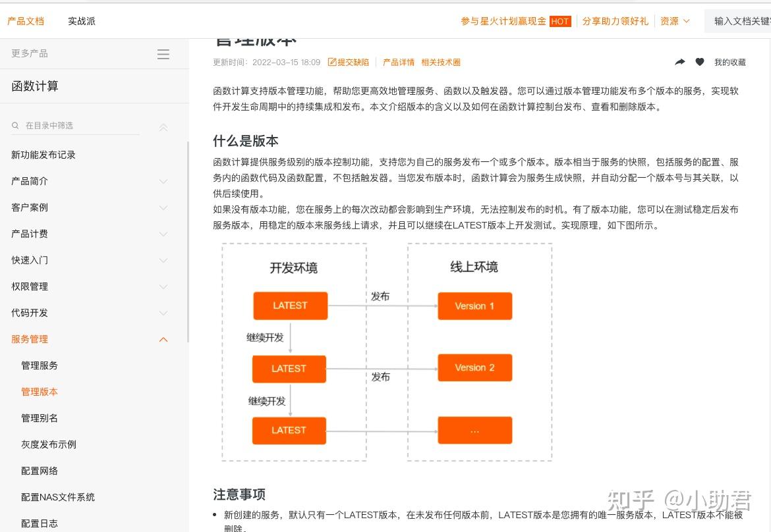Toggle the heart favorite icon
The width and height of the screenshot is (771, 532).
[700, 61]
